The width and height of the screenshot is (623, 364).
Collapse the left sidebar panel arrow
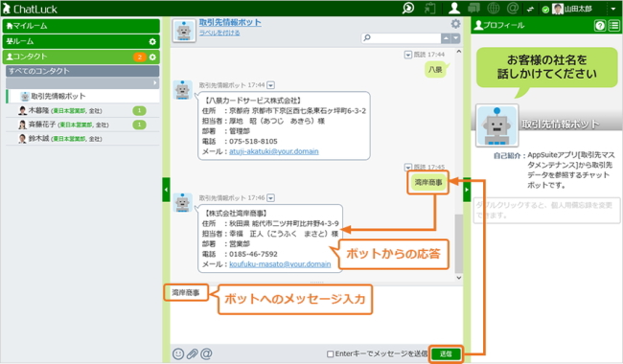(166, 190)
